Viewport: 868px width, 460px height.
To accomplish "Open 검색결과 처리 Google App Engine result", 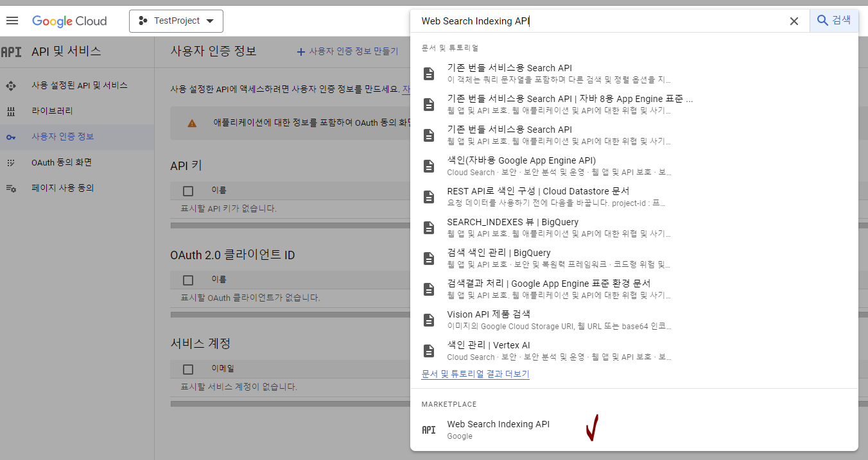I will (634, 289).
